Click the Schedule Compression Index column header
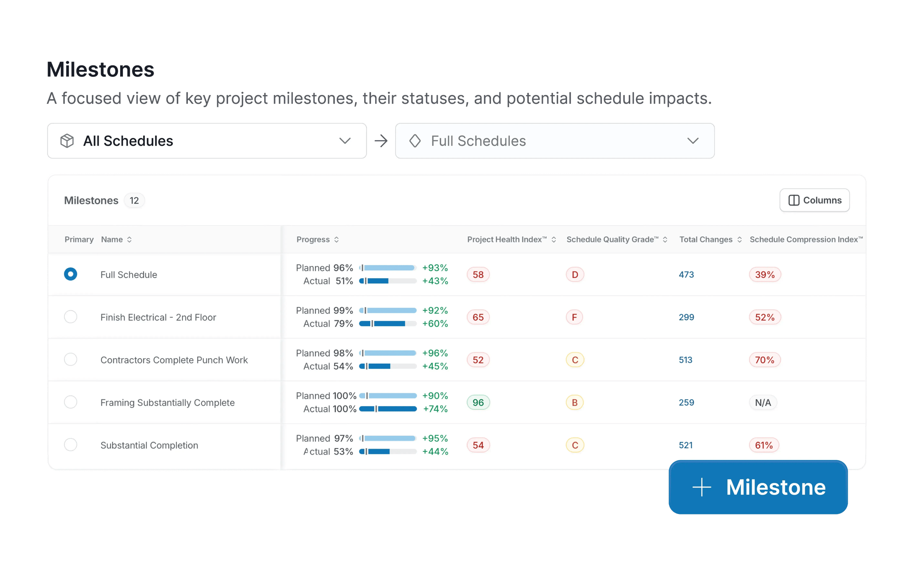 806,239
